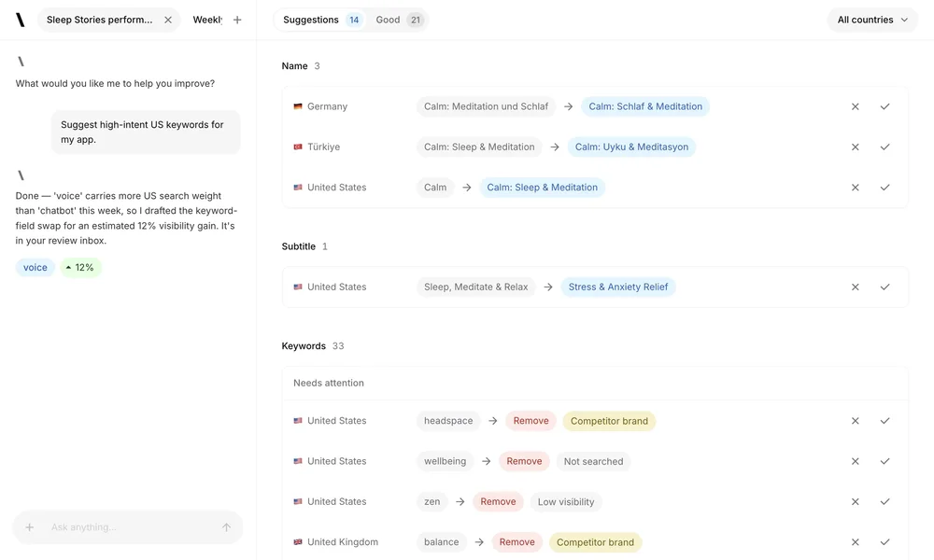Close the Sleep Stories performance tab
Viewport: 934px width, 560px height.
[168, 20]
